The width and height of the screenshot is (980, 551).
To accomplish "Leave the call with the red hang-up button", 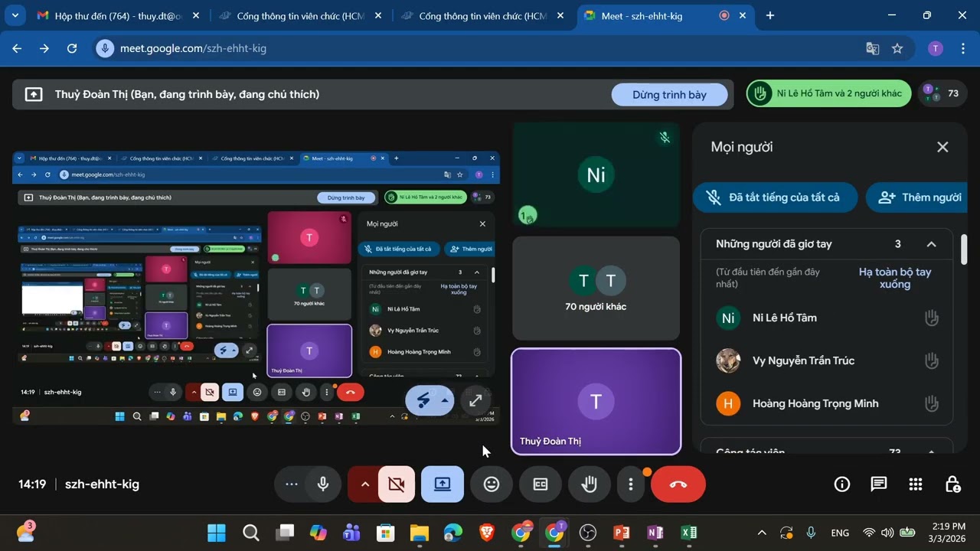I will point(678,484).
